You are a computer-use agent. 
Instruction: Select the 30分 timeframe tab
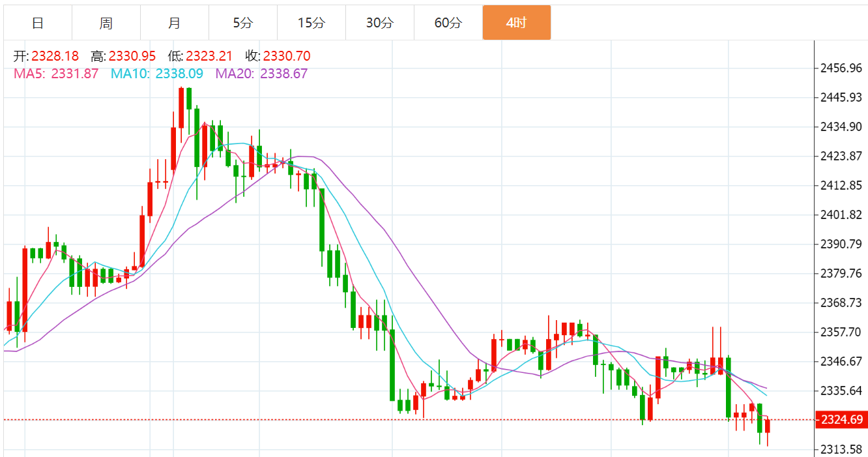tap(380, 23)
